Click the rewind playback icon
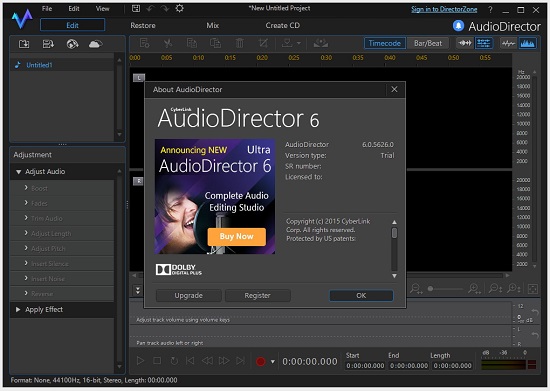This screenshot has height=391, width=550. [207, 360]
